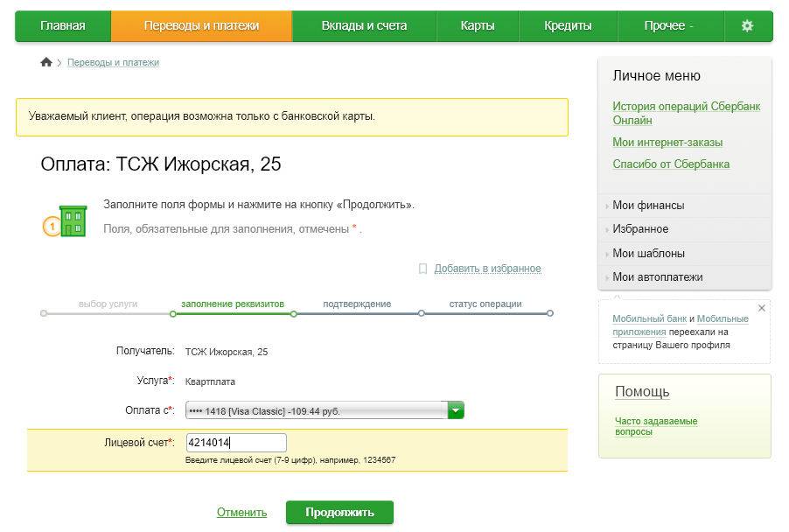Open the Оплата с card dropdown

(x=455, y=410)
